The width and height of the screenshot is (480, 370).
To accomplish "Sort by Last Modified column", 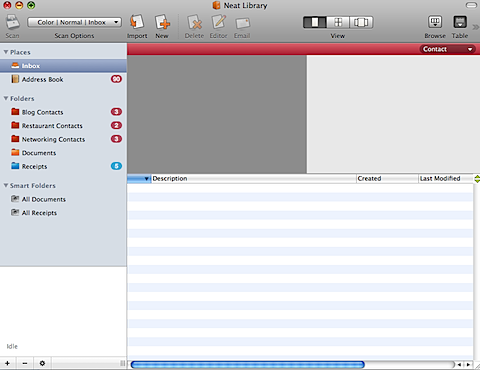I will (x=446, y=179).
